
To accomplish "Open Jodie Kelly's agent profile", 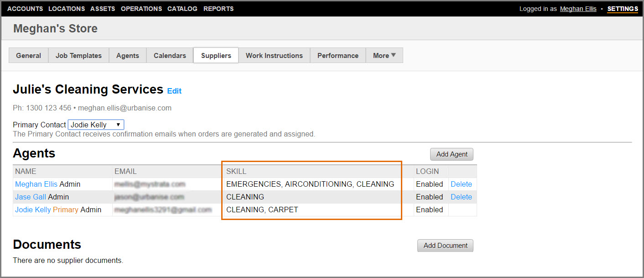I will point(33,210).
